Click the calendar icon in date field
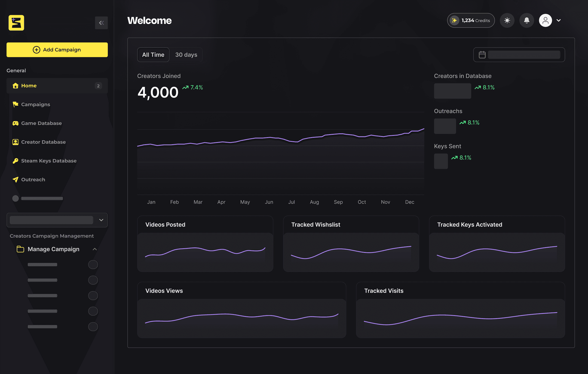Viewport: 588px width, 374px height. [482, 55]
